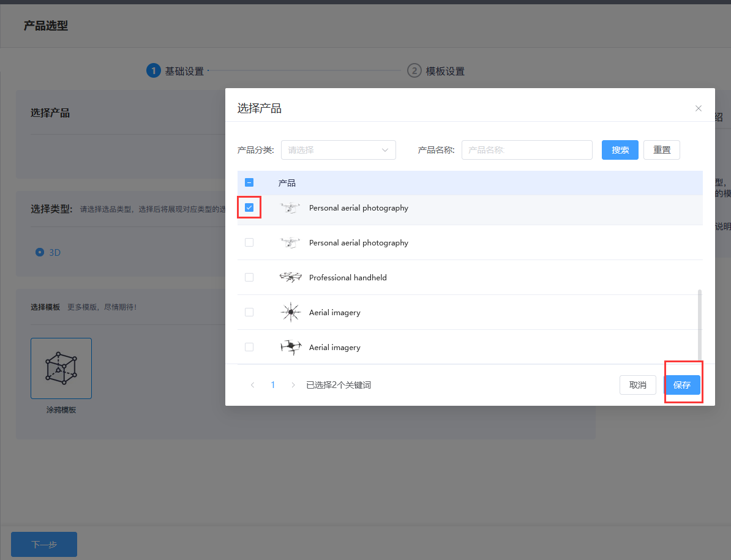Go to next page arrow in pagination
The height and width of the screenshot is (560, 731).
pos(293,385)
